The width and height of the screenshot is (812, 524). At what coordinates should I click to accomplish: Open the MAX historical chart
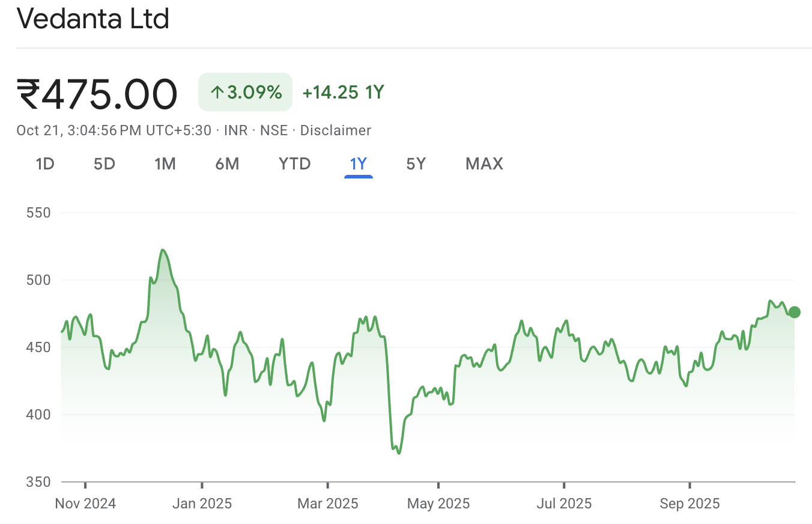(484, 163)
